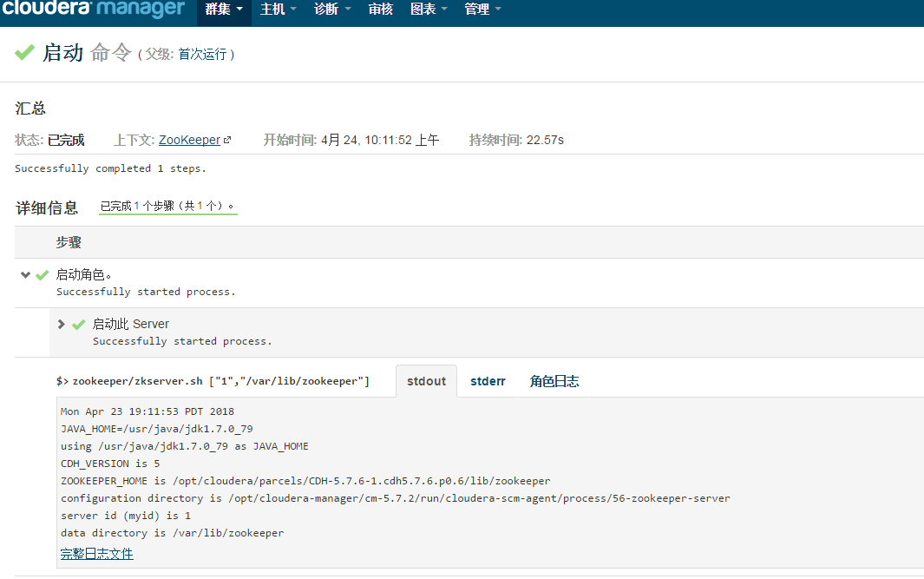Open the parent command 首次运行 link
924x579 pixels.
point(203,54)
